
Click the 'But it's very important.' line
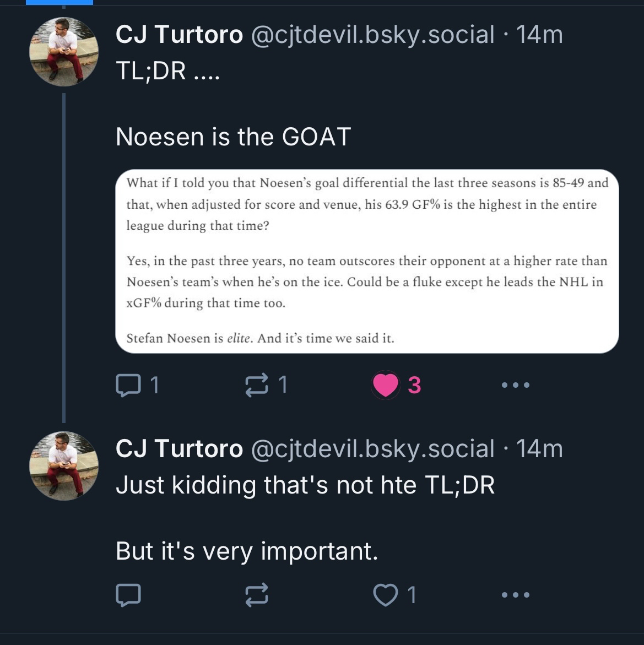tap(247, 551)
